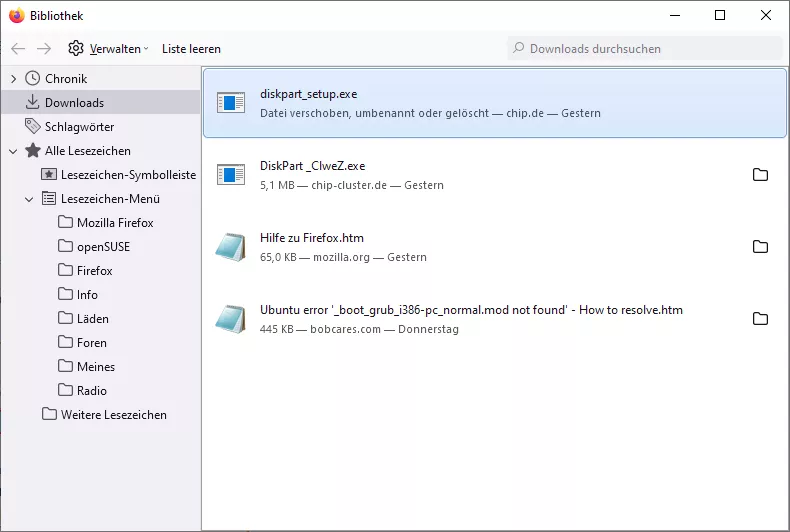790x532 pixels.
Task: Click the Verwalten gear icon
Action: (x=76, y=49)
